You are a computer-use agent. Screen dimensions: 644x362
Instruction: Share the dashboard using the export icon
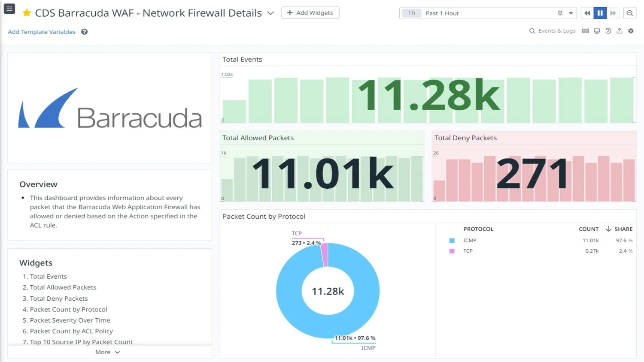pos(620,30)
